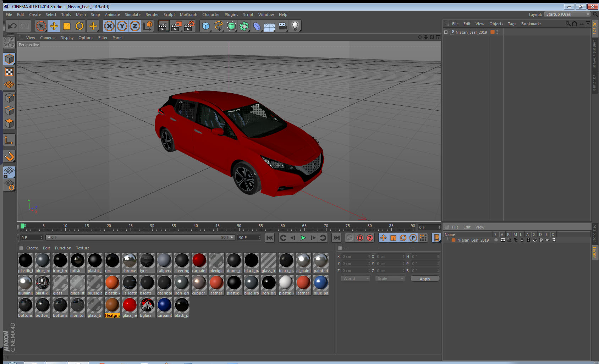Activate the Scale tool
This screenshot has height=364, width=599.
[x=67, y=26]
